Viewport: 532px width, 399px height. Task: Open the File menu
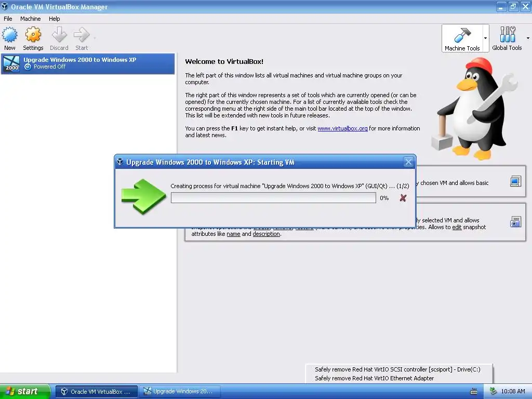8,19
